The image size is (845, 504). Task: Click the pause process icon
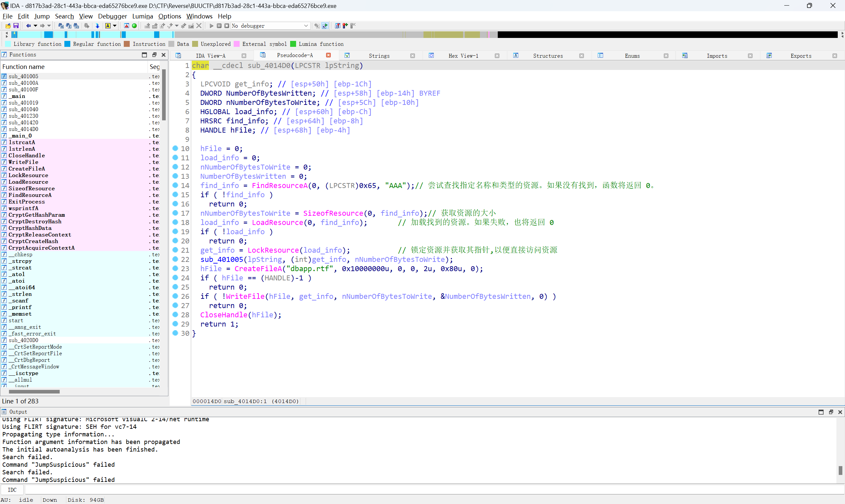tap(219, 26)
